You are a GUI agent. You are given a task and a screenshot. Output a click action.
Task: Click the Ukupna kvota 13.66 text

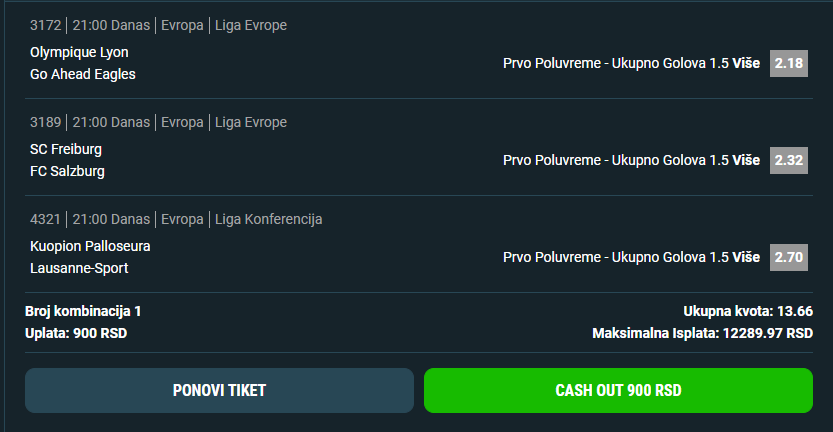click(747, 311)
